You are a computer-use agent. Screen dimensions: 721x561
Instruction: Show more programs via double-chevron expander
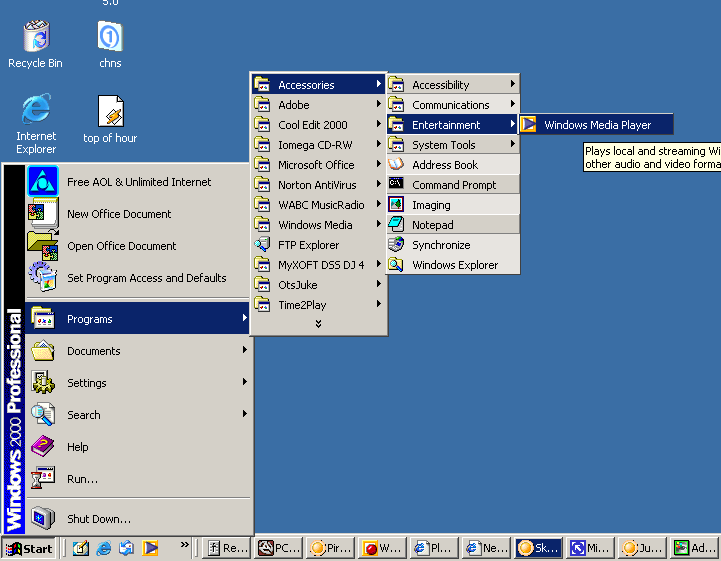point(318,324)
